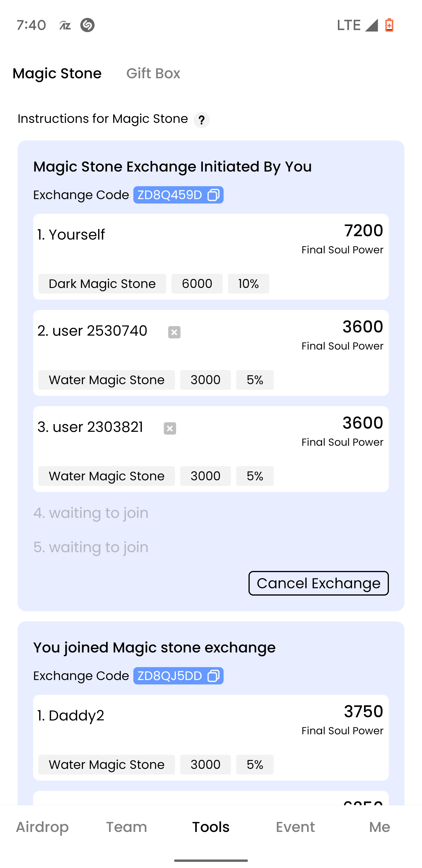
Task: Remove user 2530740 from exchange
Action: [x=174, y=332]
